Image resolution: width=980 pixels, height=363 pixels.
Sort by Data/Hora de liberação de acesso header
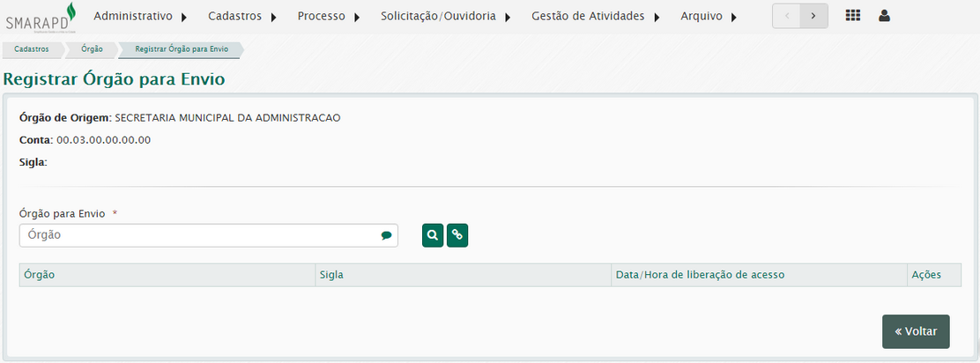pyautogui.click(x=700, y=275)
